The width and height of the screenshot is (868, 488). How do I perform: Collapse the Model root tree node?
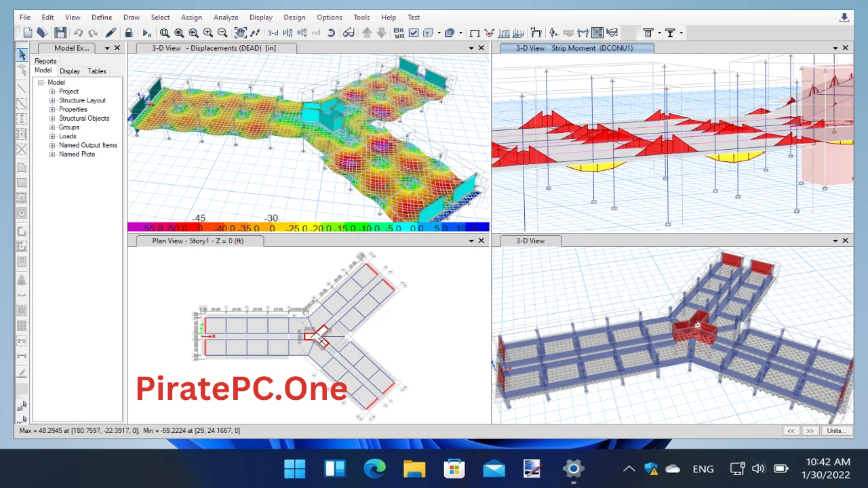[x=41, y=83]
